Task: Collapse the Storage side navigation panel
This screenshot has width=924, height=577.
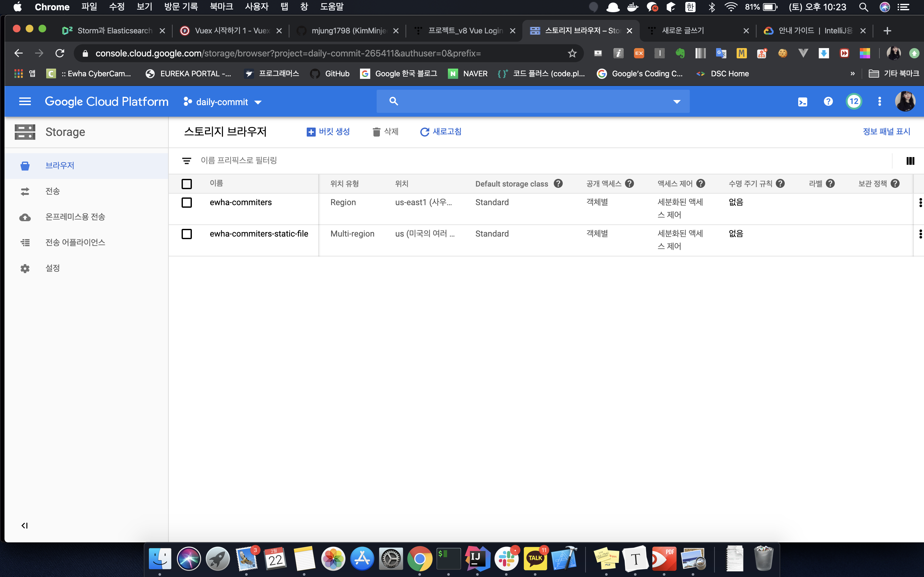Action: 24,525
